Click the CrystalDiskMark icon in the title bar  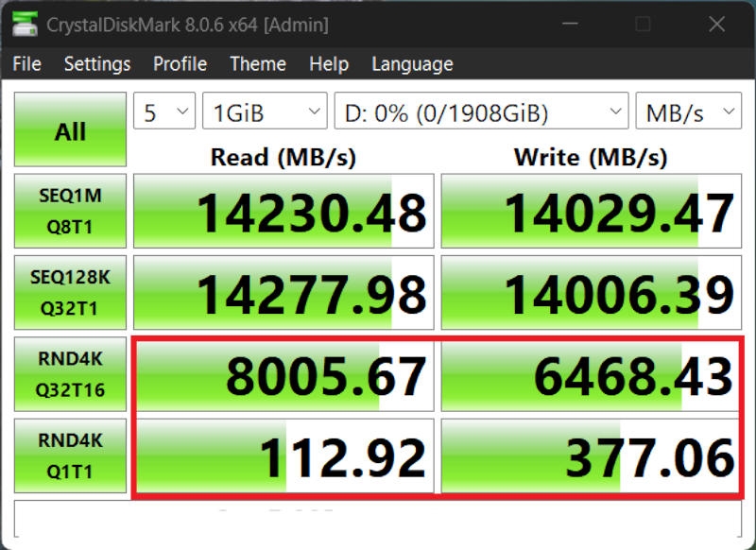[x=26, y=23]
